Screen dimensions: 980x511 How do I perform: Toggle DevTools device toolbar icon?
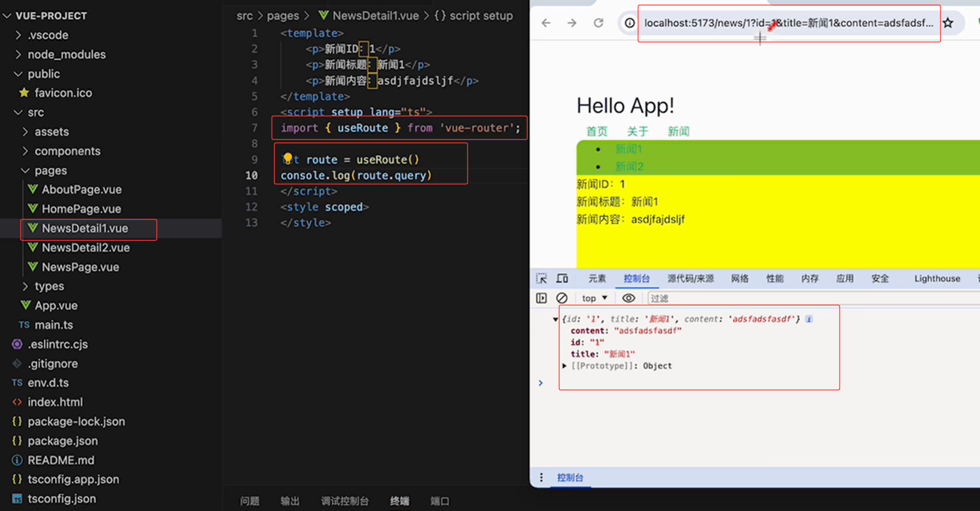pos(562,278)
